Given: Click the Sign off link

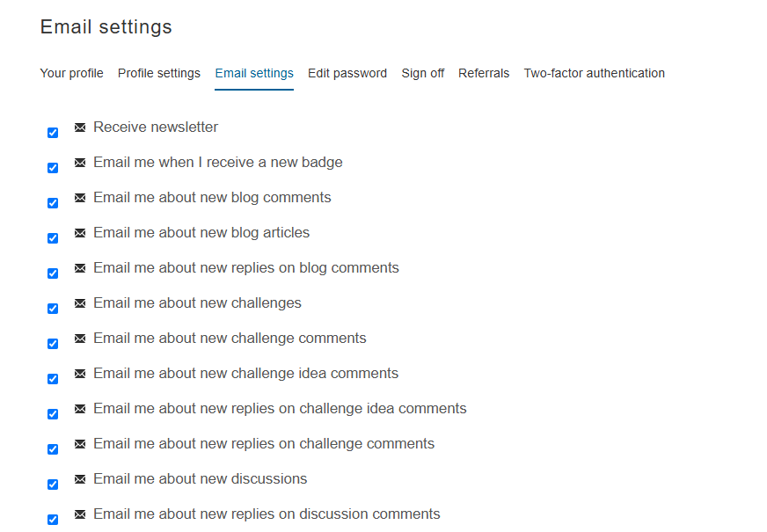Looking at the screenshot, I should coord(422,73).
